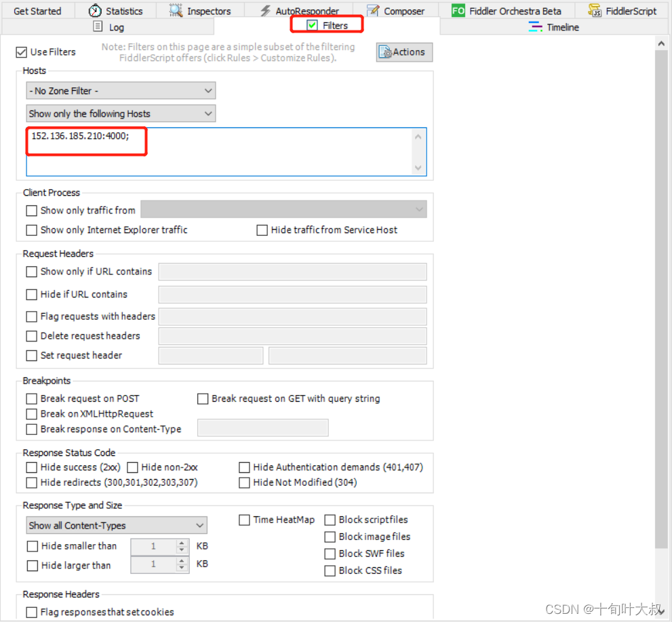Viewport: 672px width, 622px height.
Task: Switch to the Composer tab
Action: [x=396, y=11]
